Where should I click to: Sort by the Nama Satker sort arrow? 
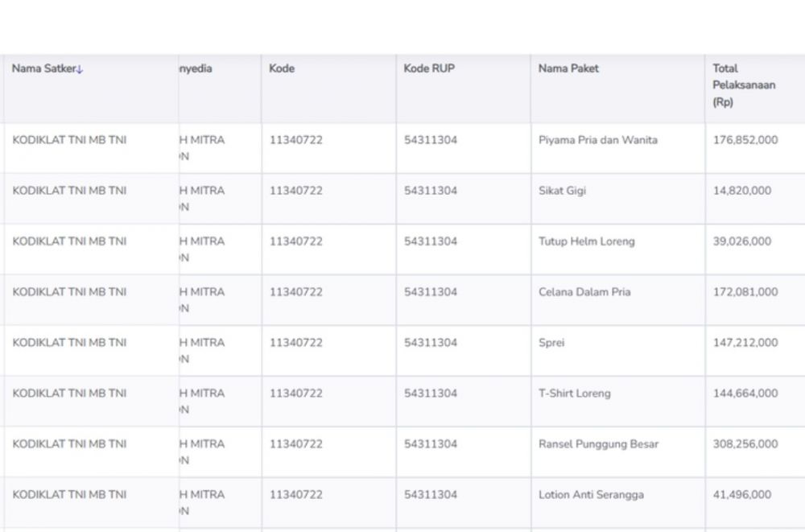(x=80, y=69)
